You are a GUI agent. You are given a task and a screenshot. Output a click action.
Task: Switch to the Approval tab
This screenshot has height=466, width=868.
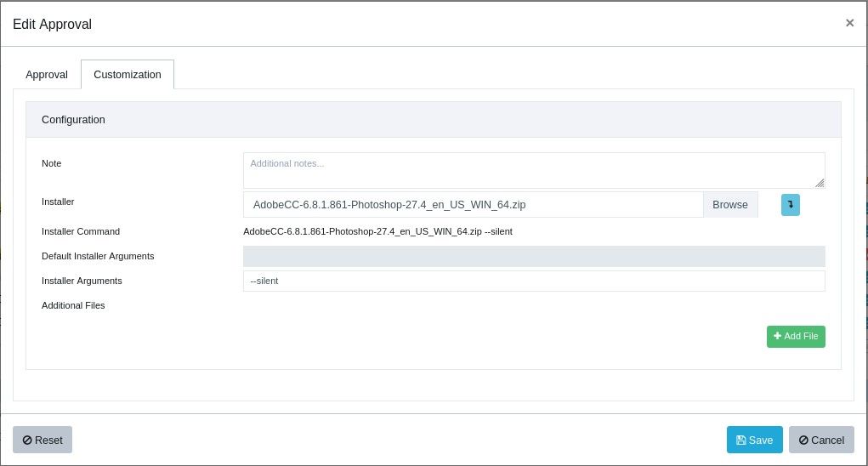(x=47, y=75)
